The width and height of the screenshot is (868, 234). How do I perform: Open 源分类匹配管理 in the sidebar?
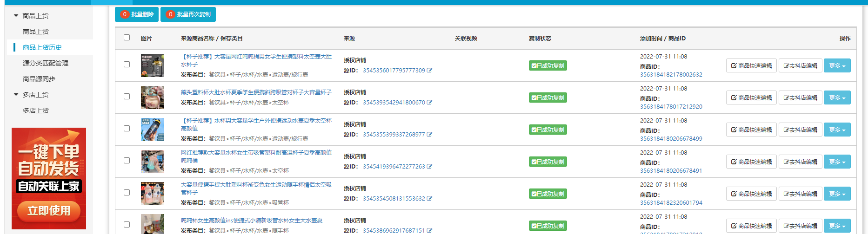46,63
